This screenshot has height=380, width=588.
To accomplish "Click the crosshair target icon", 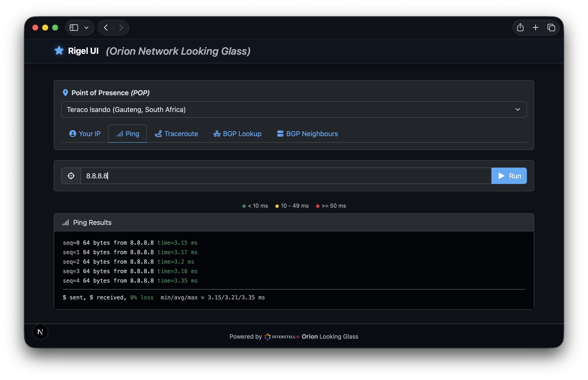I will point(71,176).
